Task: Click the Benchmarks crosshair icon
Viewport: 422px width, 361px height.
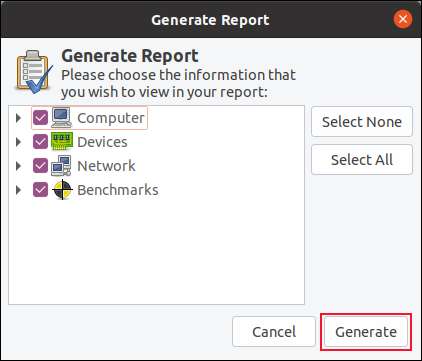Action: pos(62,190)
